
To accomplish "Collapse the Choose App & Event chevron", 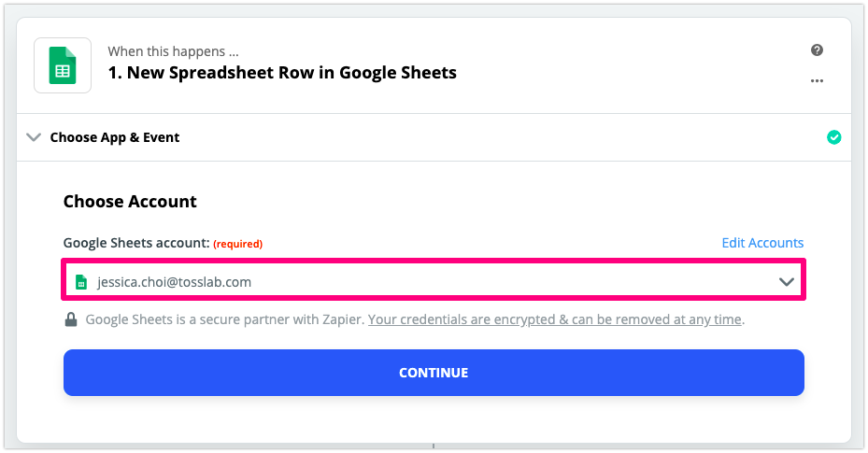I will [x=34, y=137].
